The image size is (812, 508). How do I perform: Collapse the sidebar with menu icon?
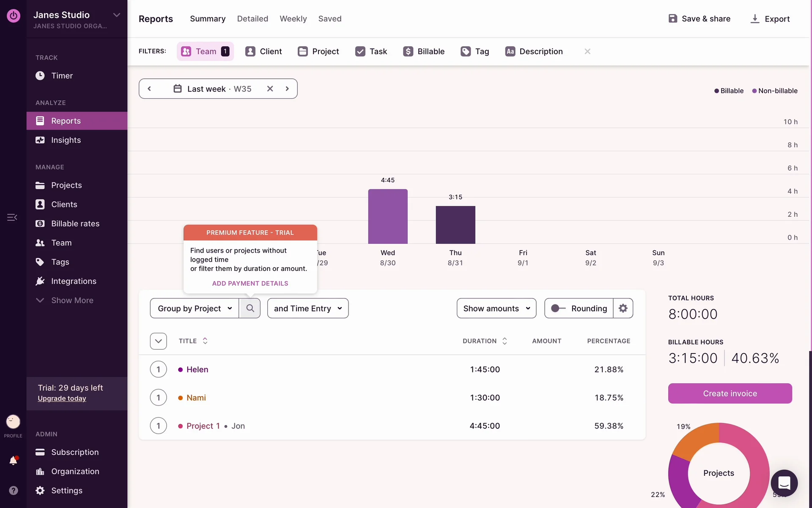pyautogui.click(x=12, y=217)
